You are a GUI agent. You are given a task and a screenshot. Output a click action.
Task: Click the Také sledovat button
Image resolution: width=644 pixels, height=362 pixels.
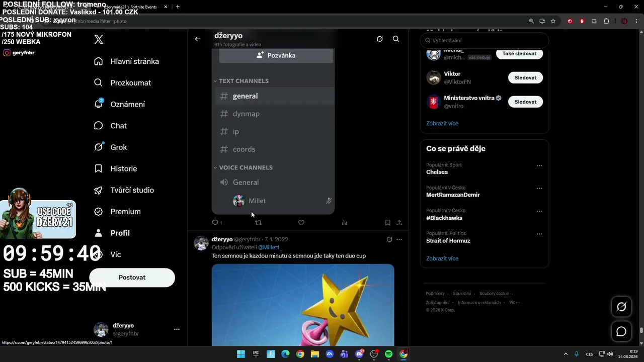click(519, 54)
